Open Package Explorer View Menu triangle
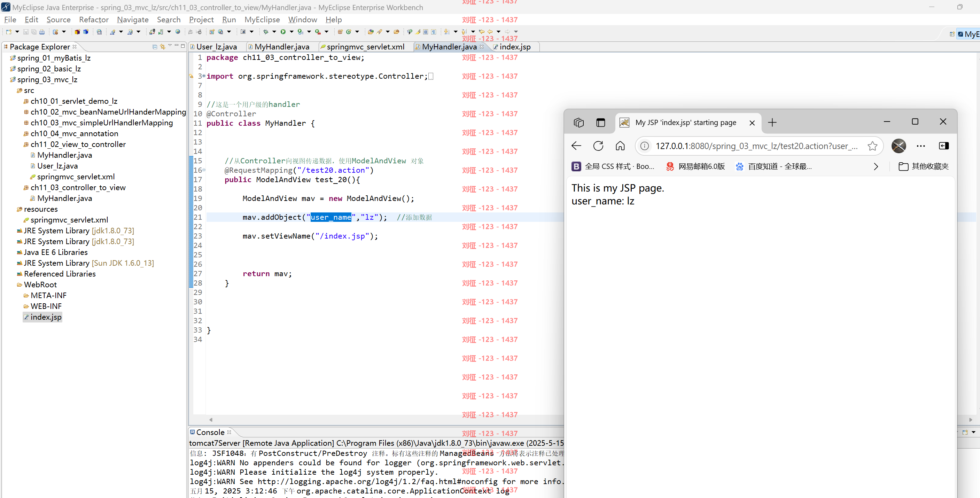The image size is (980, 498). point(170,46)
